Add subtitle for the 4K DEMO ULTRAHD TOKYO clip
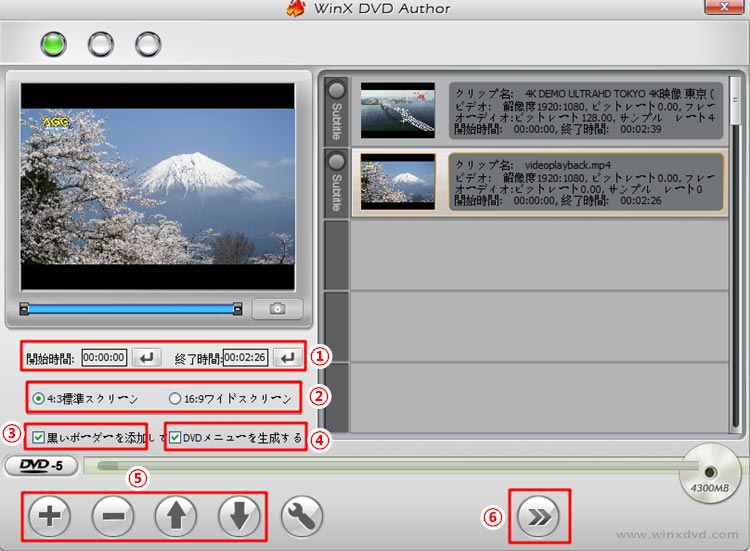750x551 pixels. [337, 111]
